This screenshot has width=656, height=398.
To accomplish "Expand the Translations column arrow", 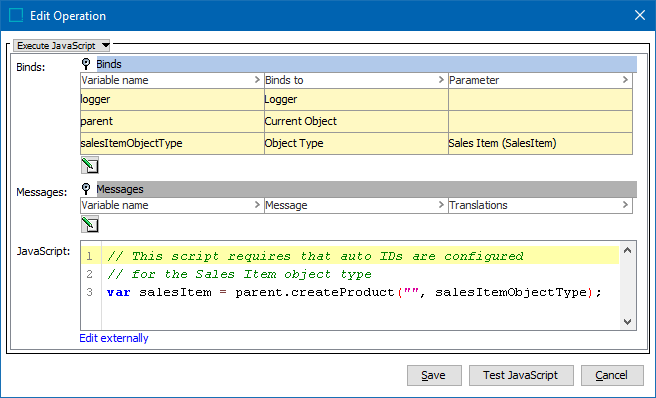I will point(625,205).
